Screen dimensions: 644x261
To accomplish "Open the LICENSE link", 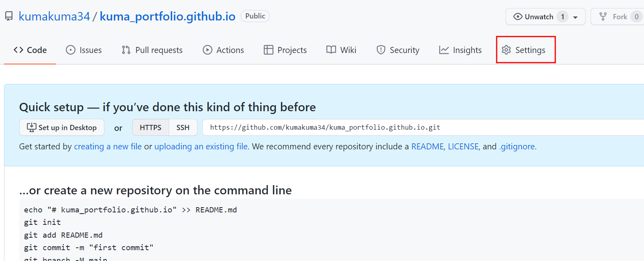I will (x=463, y=147).
